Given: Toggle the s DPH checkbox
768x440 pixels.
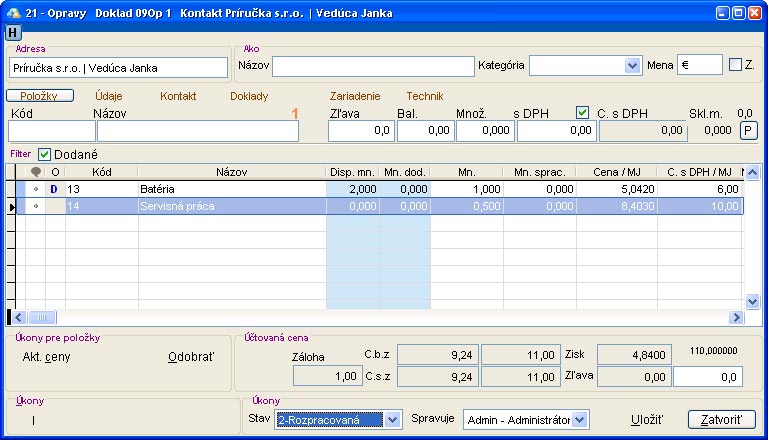Looking at the screenshot, I should click(x=583, y=113).
